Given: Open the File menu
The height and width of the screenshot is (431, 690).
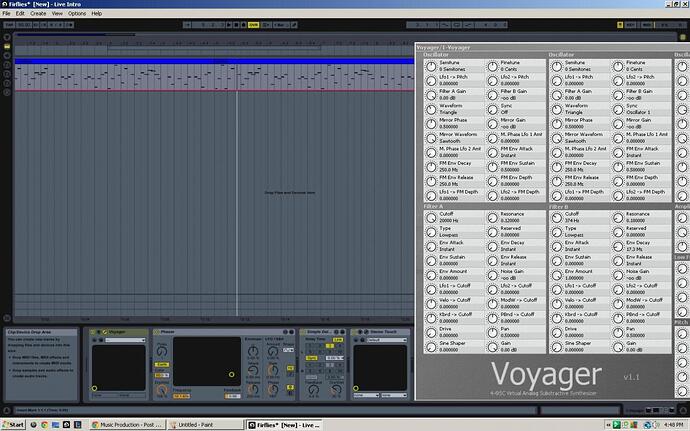Looking at the screenshot, I should point(6,14).
